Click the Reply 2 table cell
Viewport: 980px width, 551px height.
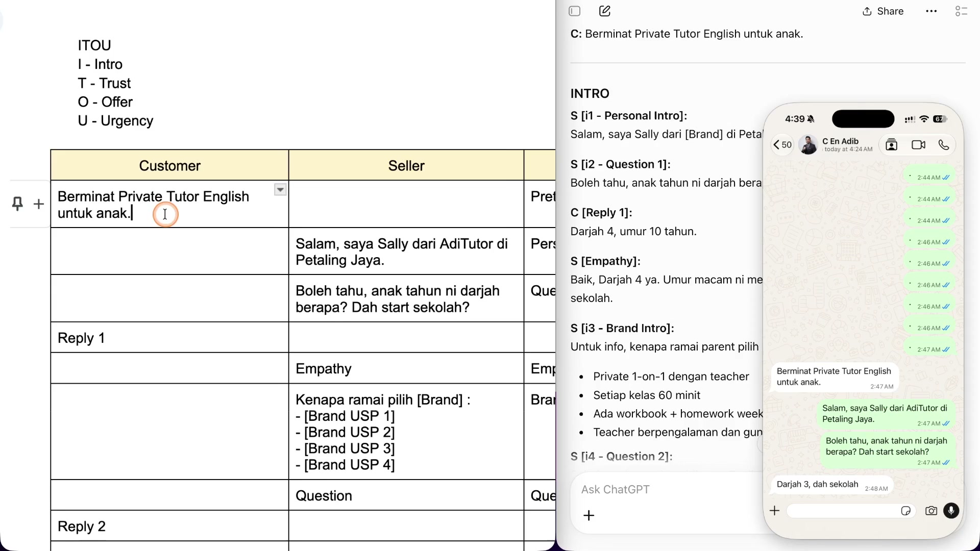[x=169, y=526]
